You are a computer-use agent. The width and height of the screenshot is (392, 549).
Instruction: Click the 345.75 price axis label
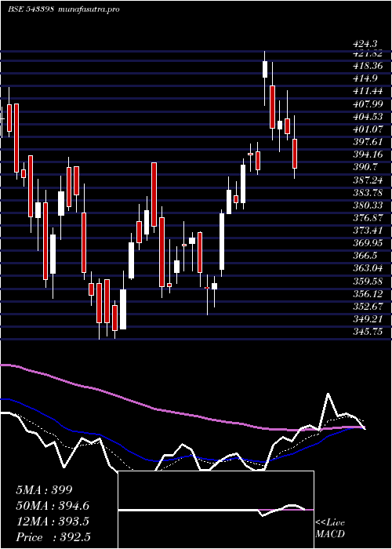coord(368,331)
